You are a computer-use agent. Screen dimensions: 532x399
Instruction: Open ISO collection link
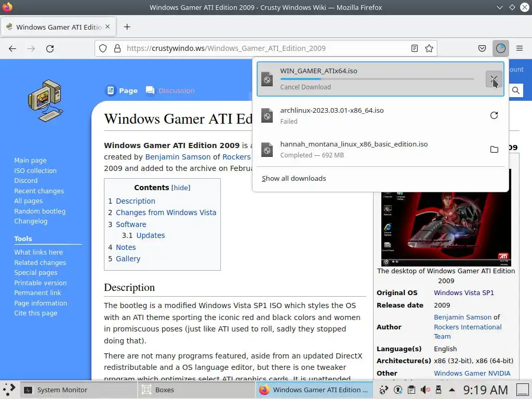click(x=35, y=170)
